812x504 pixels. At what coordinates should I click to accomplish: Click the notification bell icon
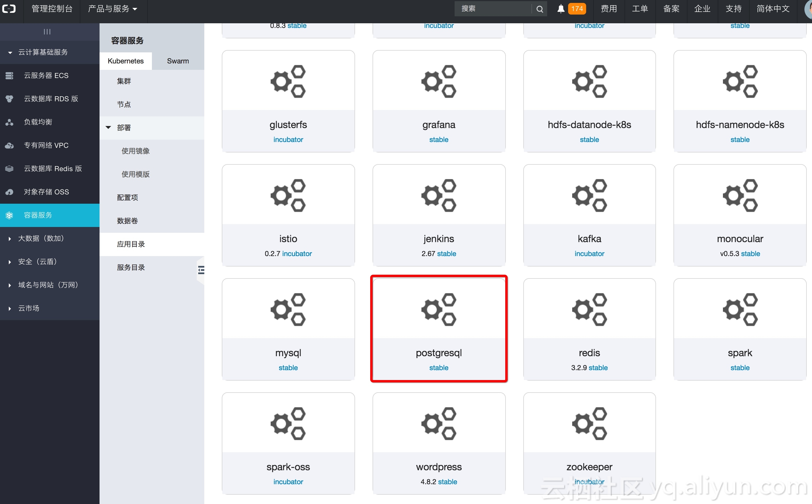click(561, 9)
